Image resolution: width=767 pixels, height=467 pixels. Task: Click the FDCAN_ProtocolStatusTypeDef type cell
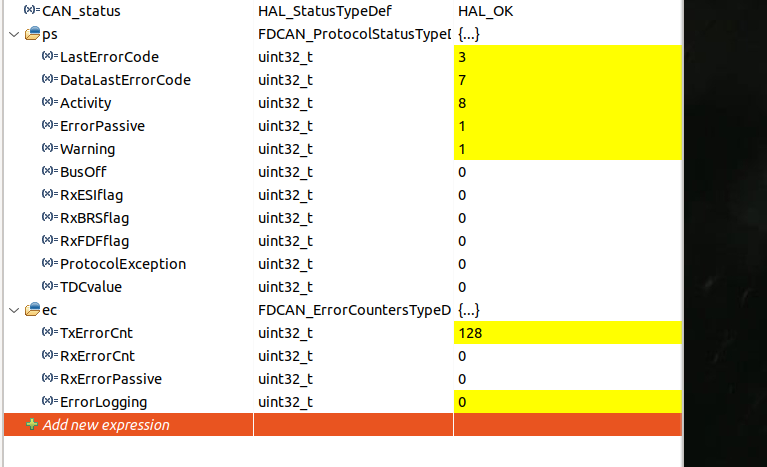coord(353,34)
